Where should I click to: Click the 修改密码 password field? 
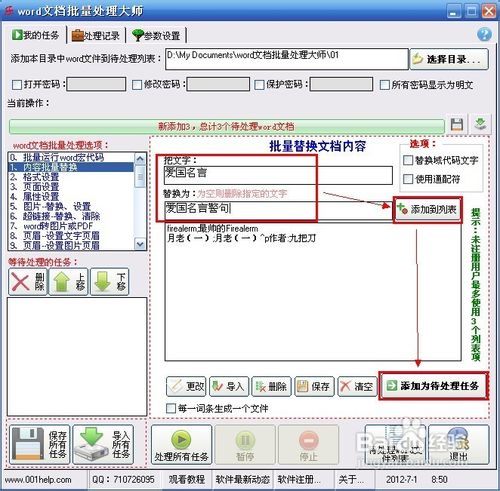click(218, 84)
